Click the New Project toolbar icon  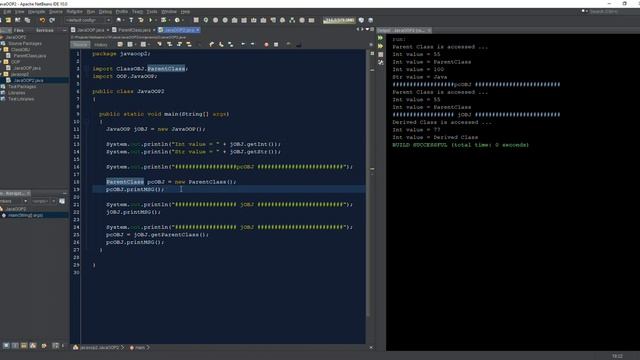click(x=8, y=20)
